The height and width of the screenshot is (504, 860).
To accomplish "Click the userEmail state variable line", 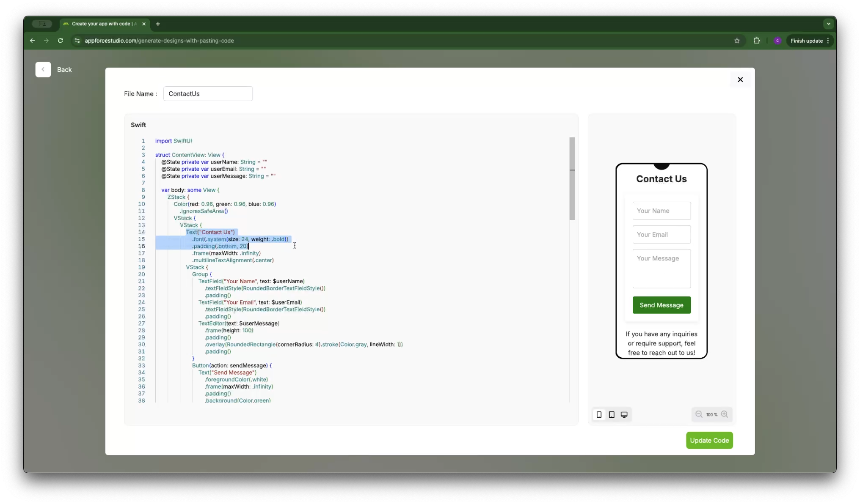I will pyautogui.click(x=213, y=169).
